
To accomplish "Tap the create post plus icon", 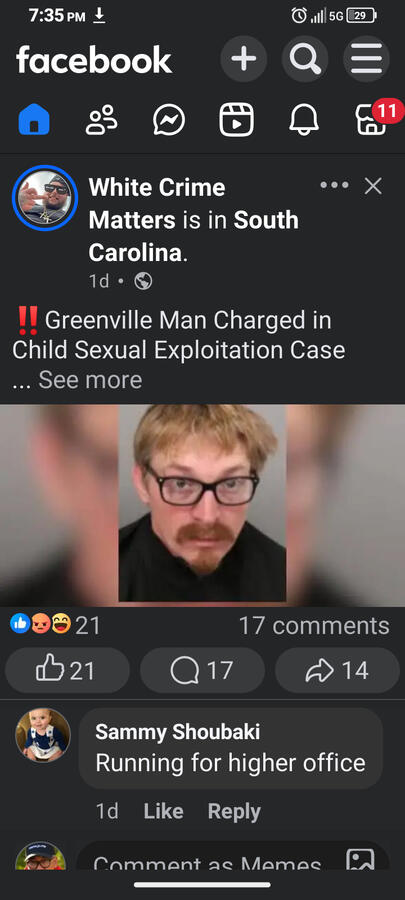I will [x=244, y=59].
